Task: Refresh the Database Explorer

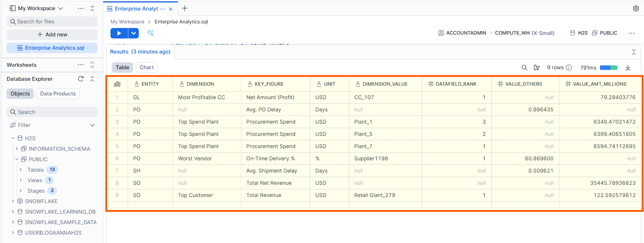Action: click(81, 79)
